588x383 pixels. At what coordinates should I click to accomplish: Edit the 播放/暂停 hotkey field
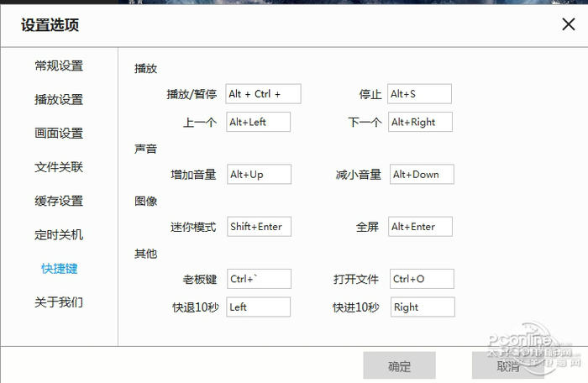coord(263,94)
